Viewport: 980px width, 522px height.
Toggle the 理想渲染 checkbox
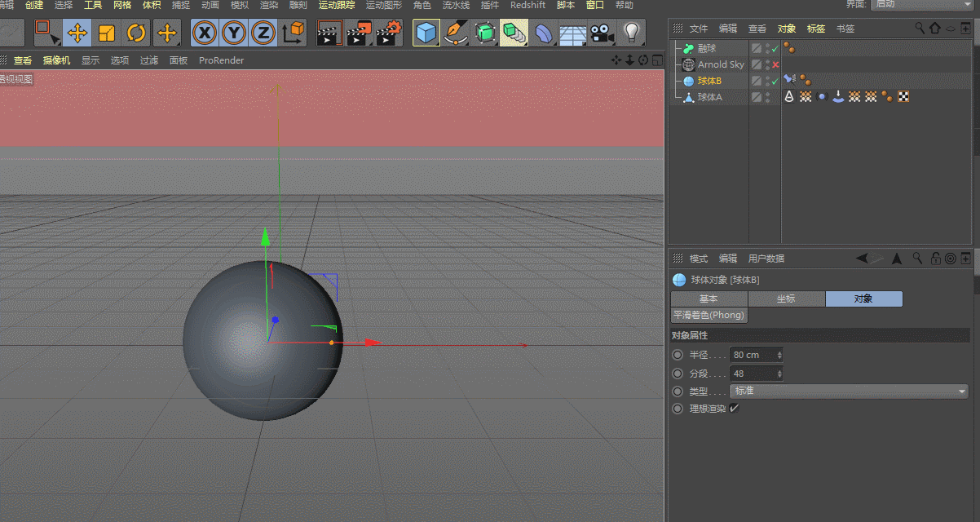(735, 409)
